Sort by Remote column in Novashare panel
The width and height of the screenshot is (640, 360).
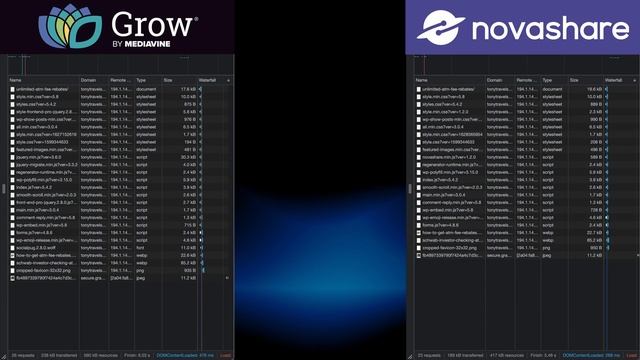(x=527, y=80)
